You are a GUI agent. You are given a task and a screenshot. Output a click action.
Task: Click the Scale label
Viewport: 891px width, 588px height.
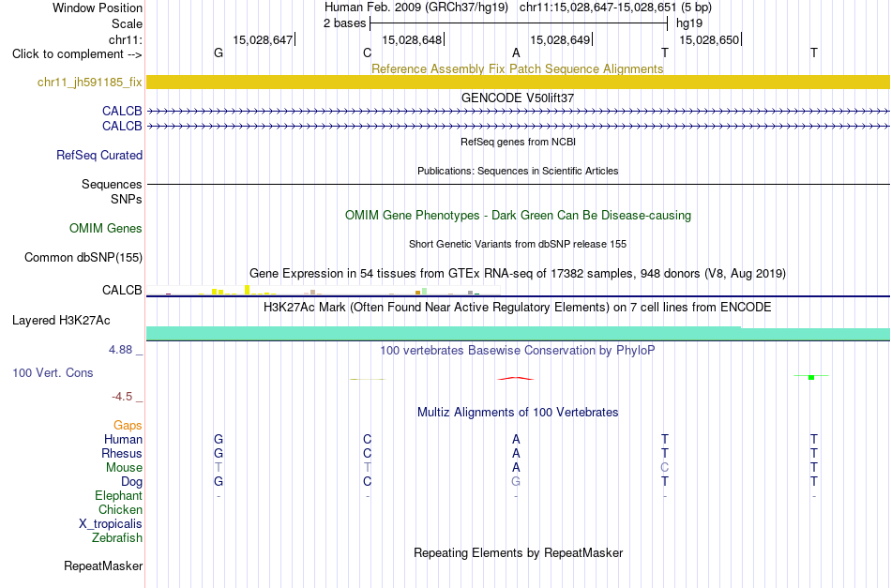pyautogui.click(x=128, y=23)
